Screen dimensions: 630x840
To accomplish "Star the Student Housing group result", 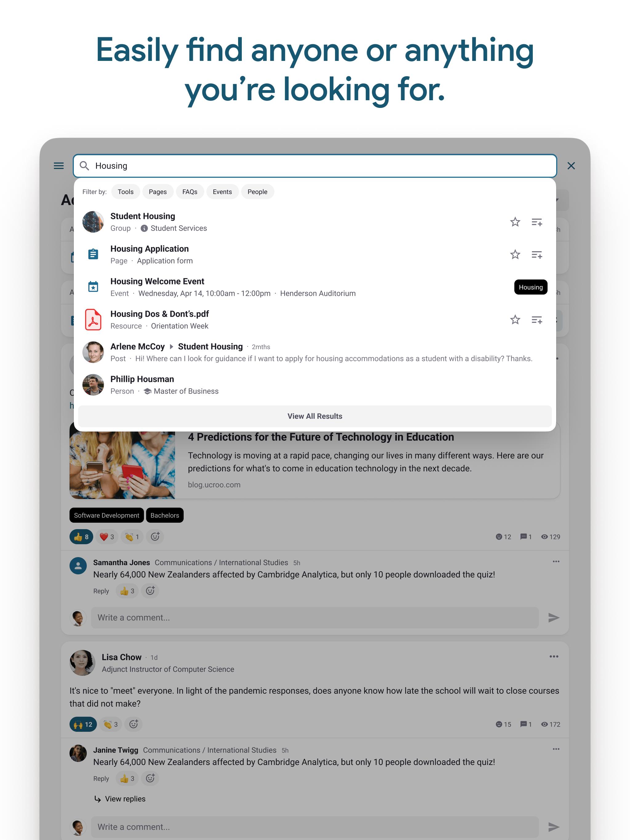I will tap(515, 222).
